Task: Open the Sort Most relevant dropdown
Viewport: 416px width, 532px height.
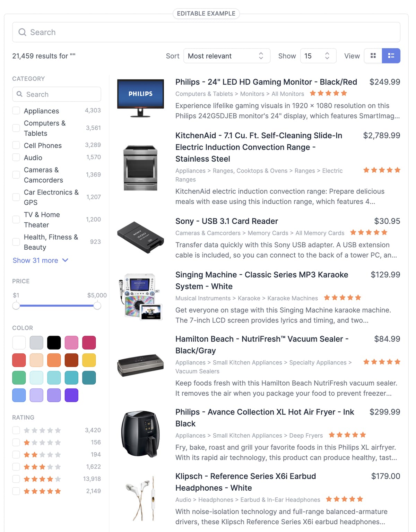Action: click(x=227, y=56)
